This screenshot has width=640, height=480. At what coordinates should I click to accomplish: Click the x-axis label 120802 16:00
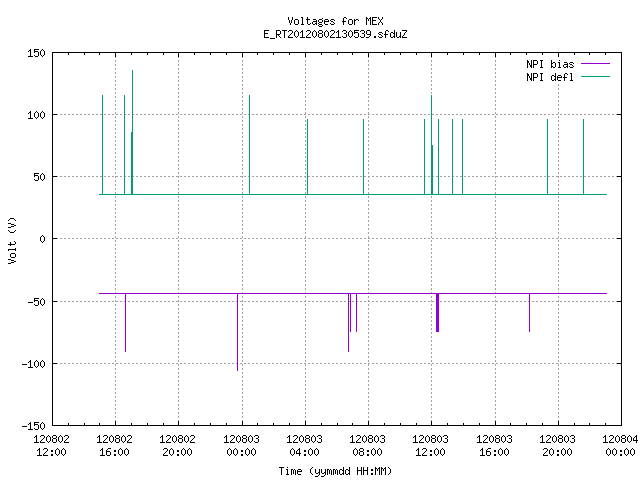point(115,446)
